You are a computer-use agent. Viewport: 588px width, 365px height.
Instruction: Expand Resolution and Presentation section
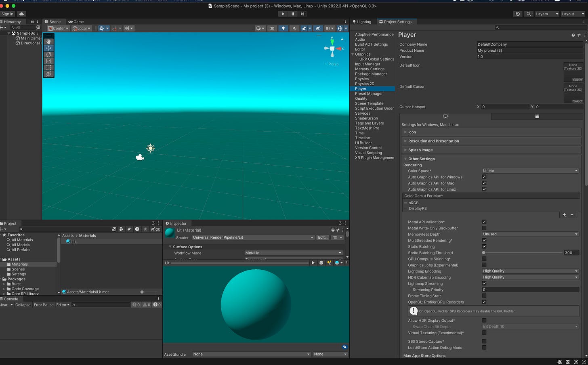(491, 141)
